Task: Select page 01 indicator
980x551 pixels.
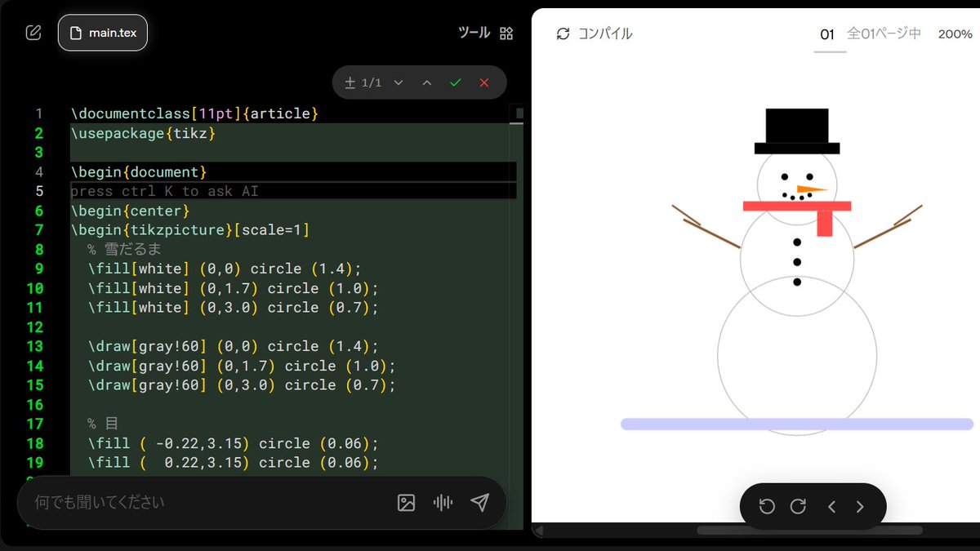Action: 827,34
